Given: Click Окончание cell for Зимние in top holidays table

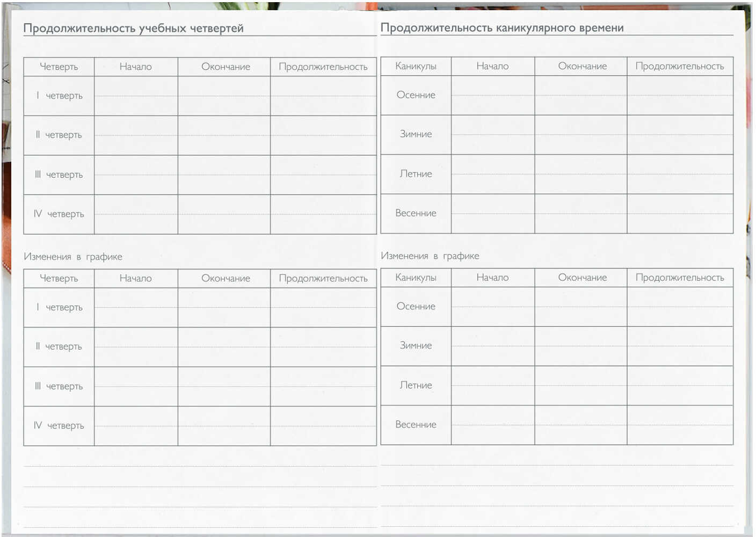Looking at the screenshot, I should coord(580,135).
